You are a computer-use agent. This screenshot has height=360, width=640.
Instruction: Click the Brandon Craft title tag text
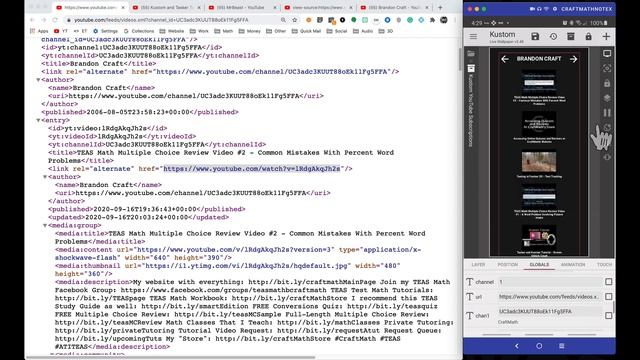point(98,64)
